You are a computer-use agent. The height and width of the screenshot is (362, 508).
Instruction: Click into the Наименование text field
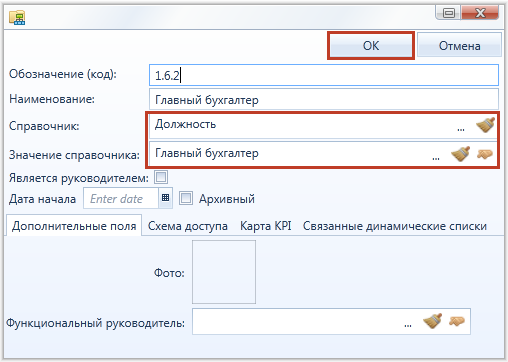click(324, 99)
